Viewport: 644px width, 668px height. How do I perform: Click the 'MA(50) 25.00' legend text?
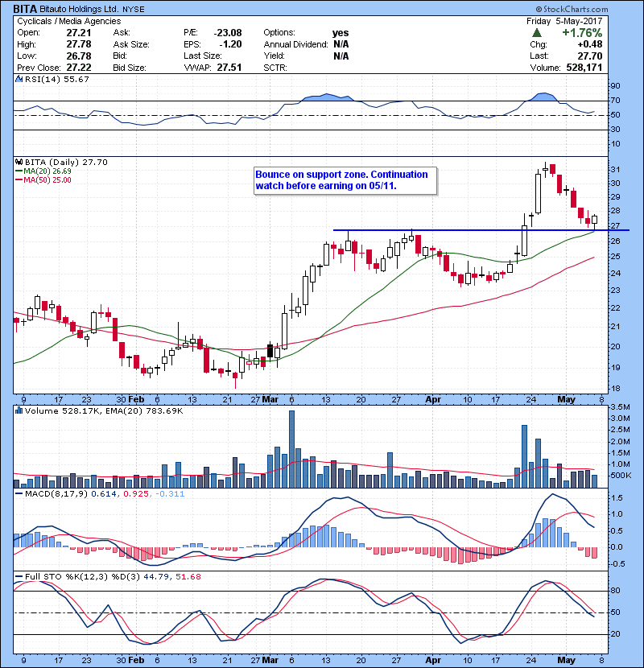(47, 180)
